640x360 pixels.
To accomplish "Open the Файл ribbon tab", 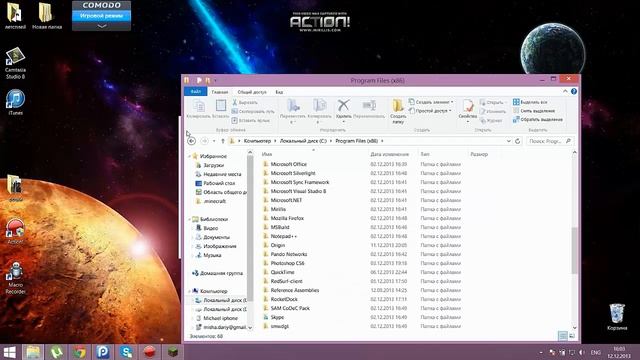I will coord(196,91).
